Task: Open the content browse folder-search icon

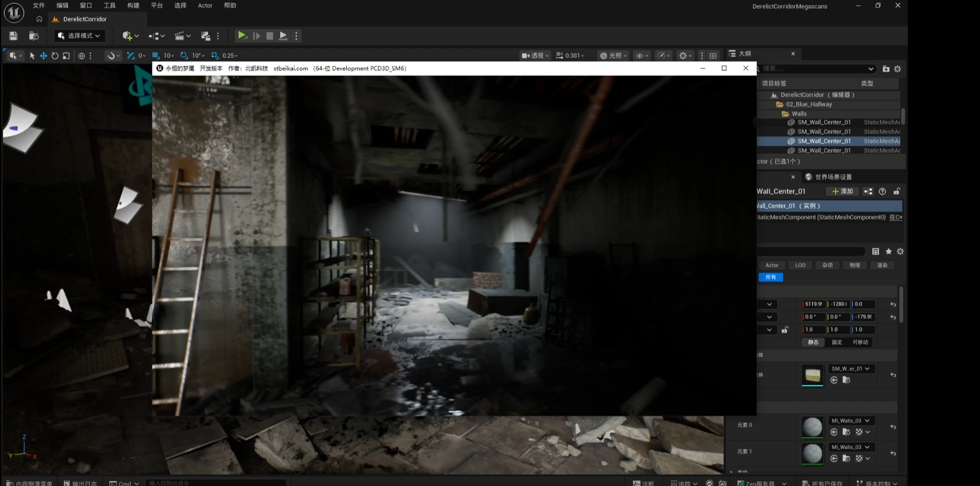Action: [34, 36]
